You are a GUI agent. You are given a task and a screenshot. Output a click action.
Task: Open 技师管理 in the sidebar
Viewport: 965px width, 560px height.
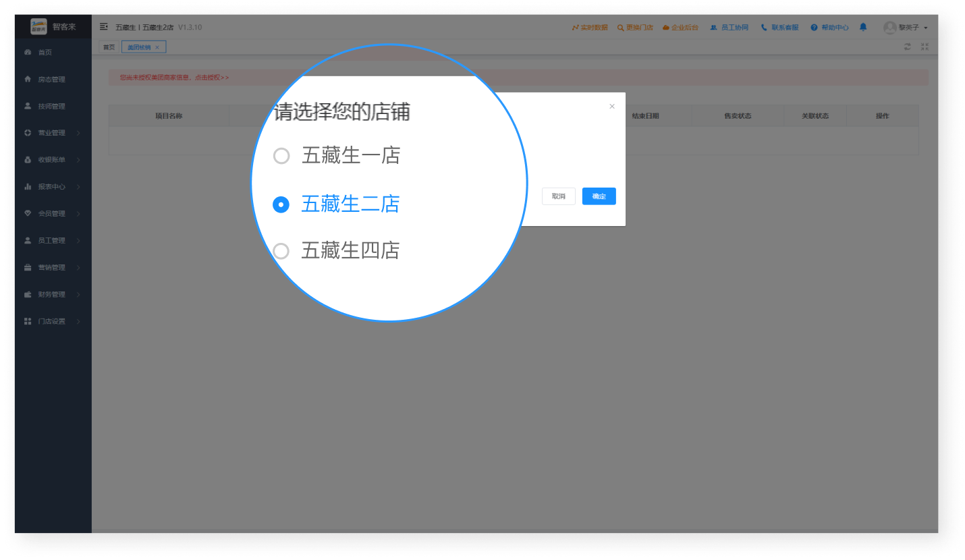click(53, 106)
